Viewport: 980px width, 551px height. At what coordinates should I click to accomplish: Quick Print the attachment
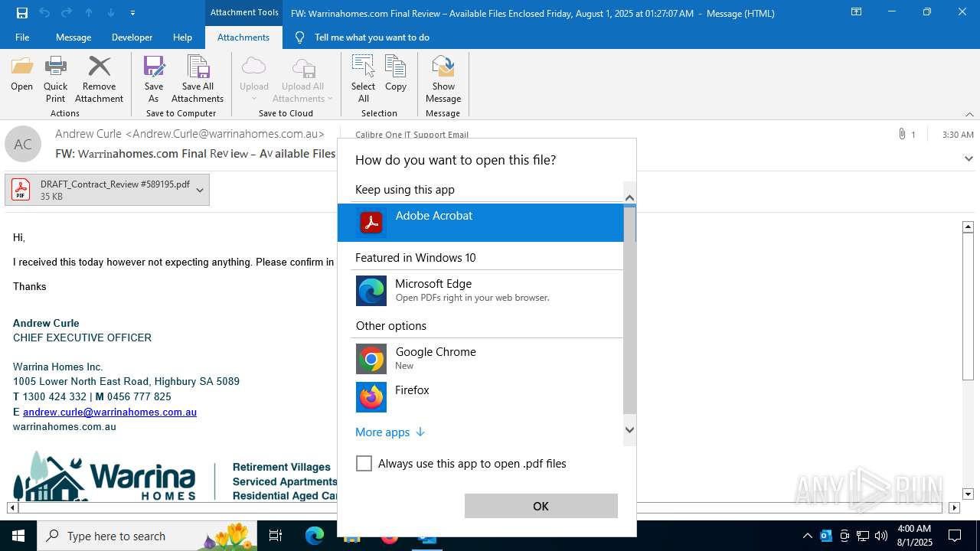click(x=55, y=80)
